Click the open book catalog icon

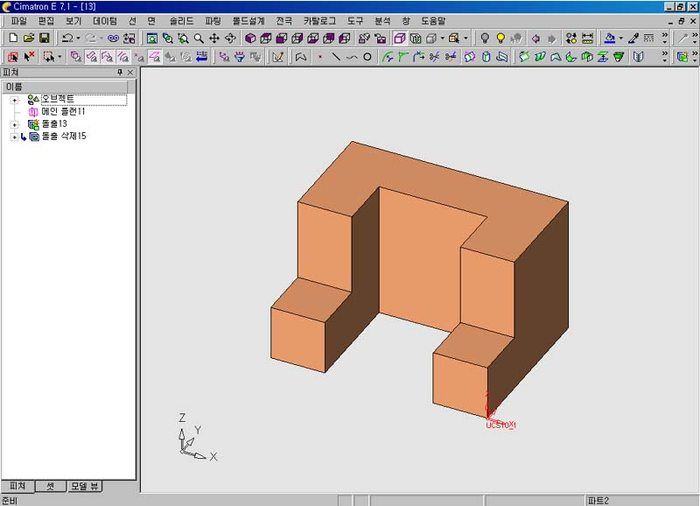coord(638,57)
